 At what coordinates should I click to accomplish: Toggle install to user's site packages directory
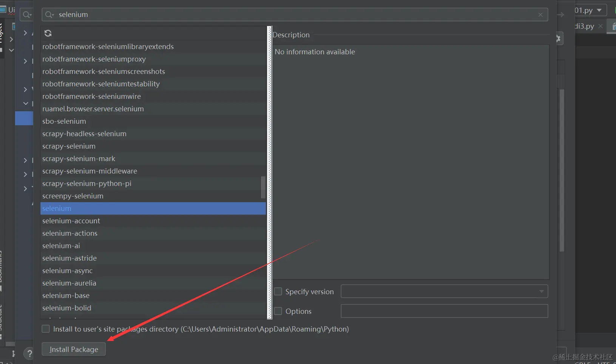pyautogui.click(x=46, y=329)
